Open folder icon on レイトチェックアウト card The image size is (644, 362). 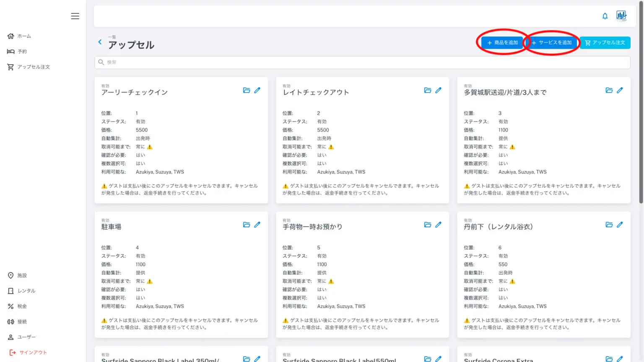pos(428,90)
